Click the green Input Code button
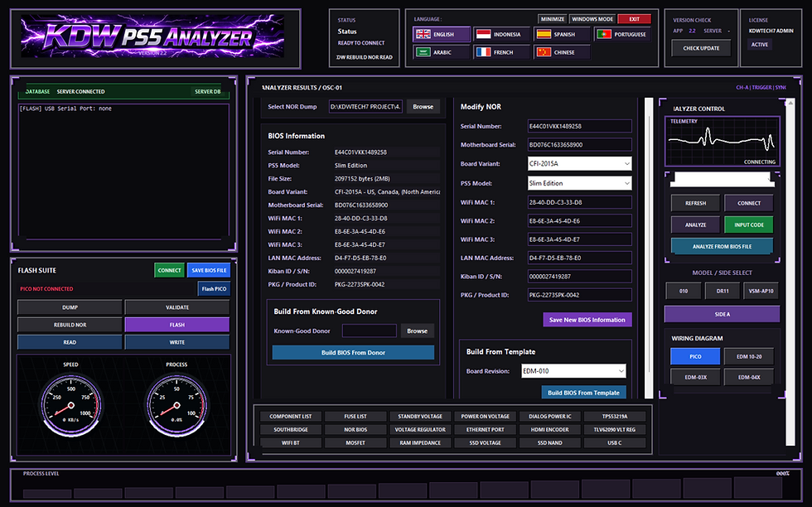Screen dimensions: 812x507 [749, 225]
